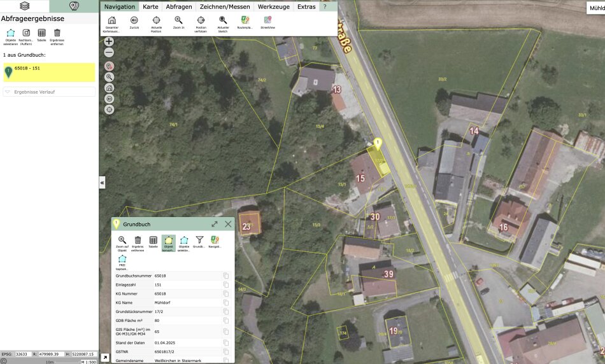Collapse the left sidebar panel
The width and height of the screenshot is (605, 364).
[102, 183]
